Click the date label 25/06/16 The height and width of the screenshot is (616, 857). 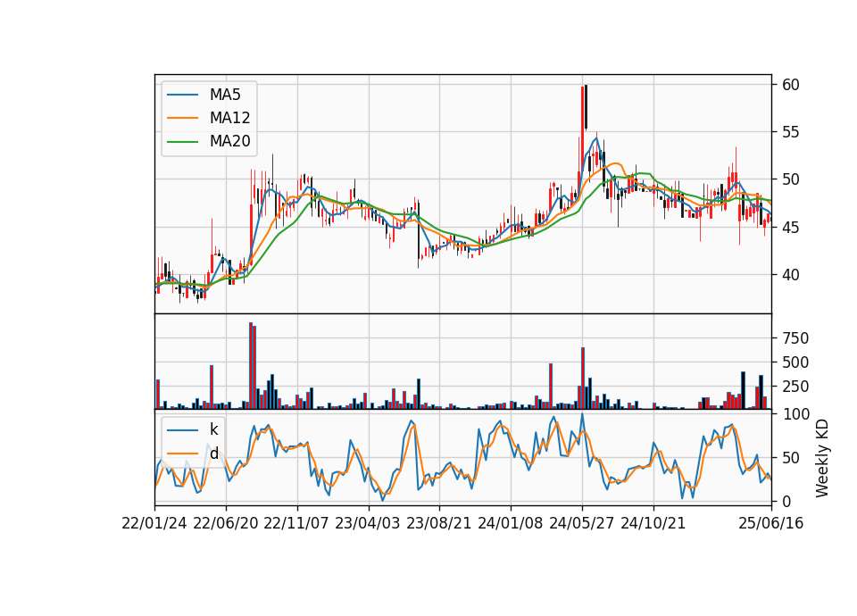(771, 523)
